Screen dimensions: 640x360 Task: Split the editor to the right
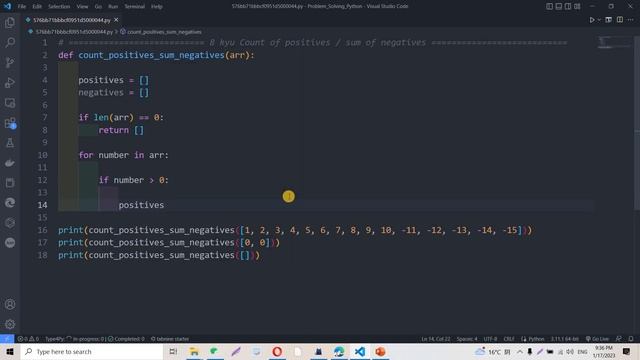tap(620, 20)
